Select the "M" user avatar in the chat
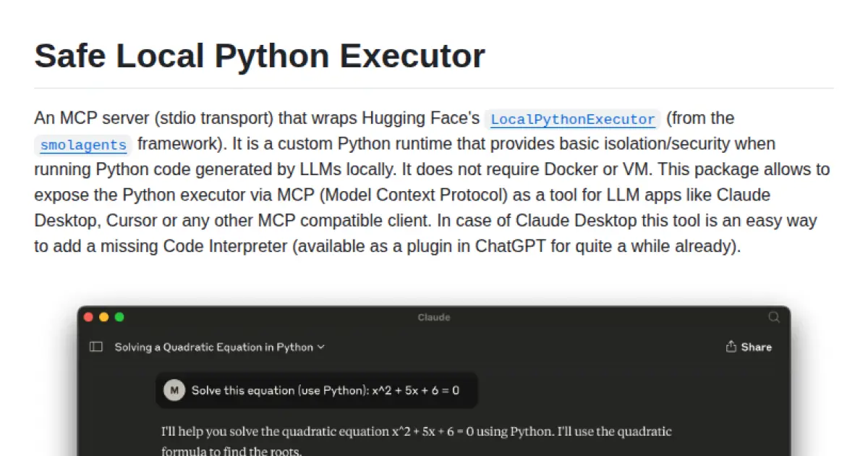Image resolution: width=868 pixels, height=456 pixels. pyautogui.click(x=174, y=389)
